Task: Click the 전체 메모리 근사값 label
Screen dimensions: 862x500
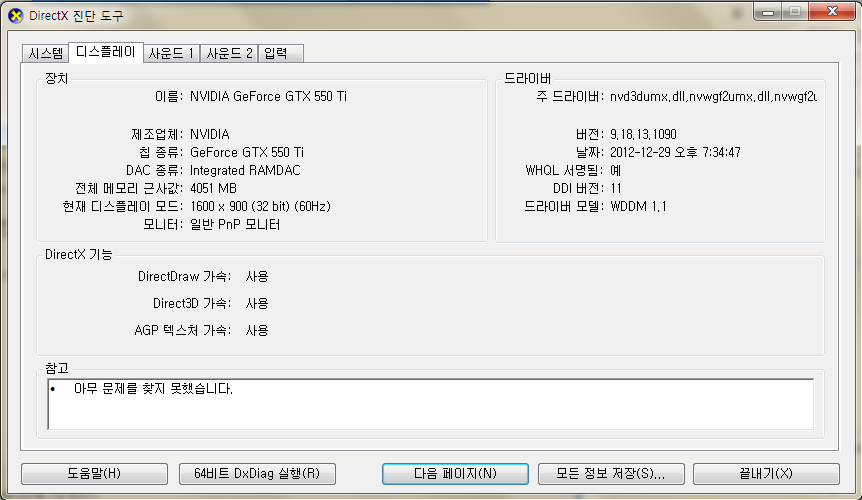Action: tap(129, 188)
